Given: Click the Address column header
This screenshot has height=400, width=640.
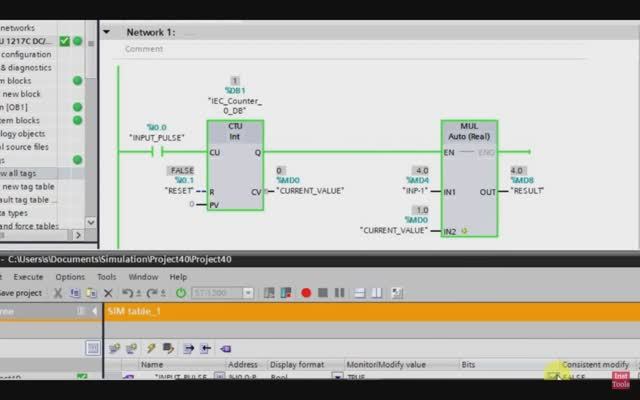Looking at the screenshot, I should (243, 364).
